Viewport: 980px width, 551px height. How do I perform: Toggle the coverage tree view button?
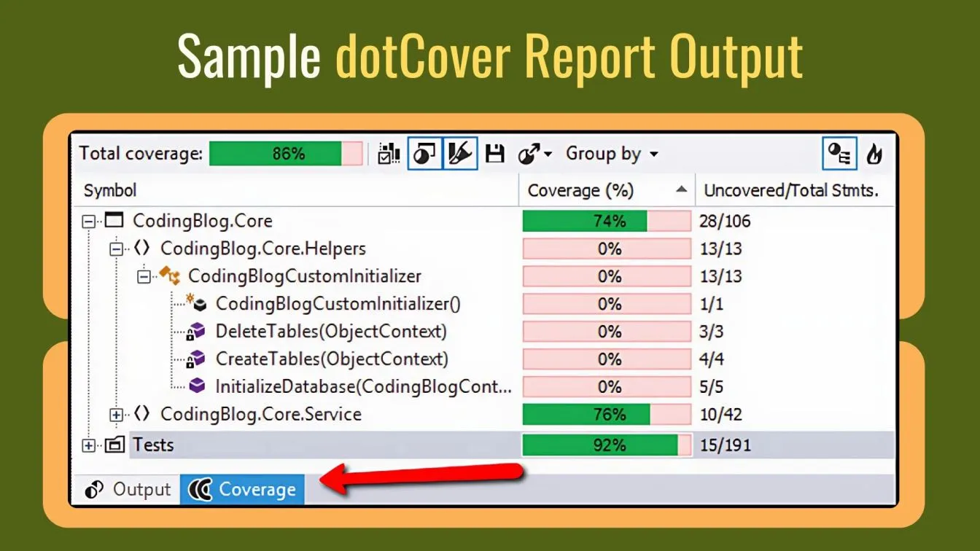point(840,154)
